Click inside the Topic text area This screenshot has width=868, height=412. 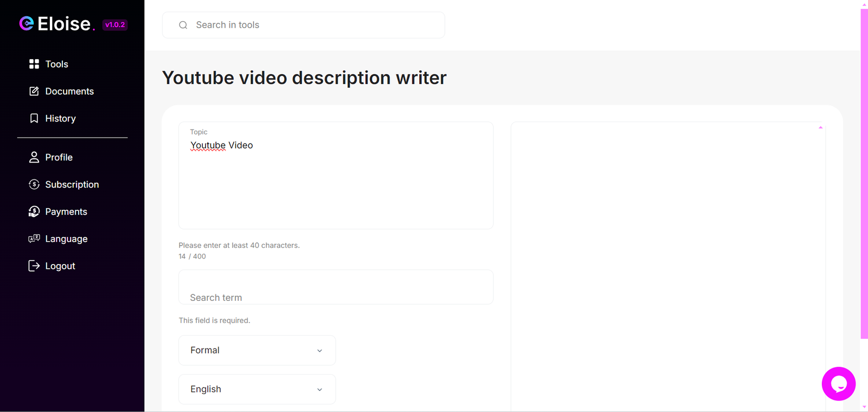tap(336, 175)
